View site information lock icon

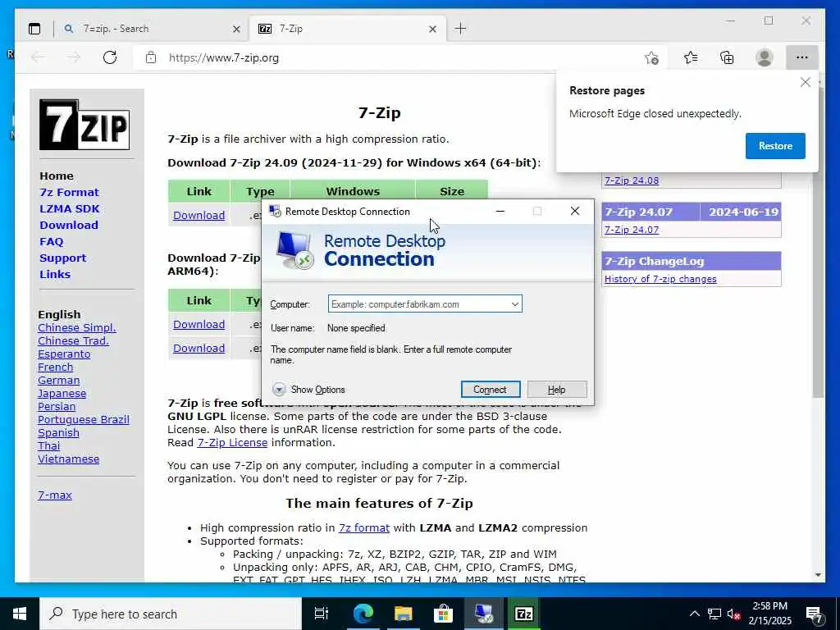[151, 57]
